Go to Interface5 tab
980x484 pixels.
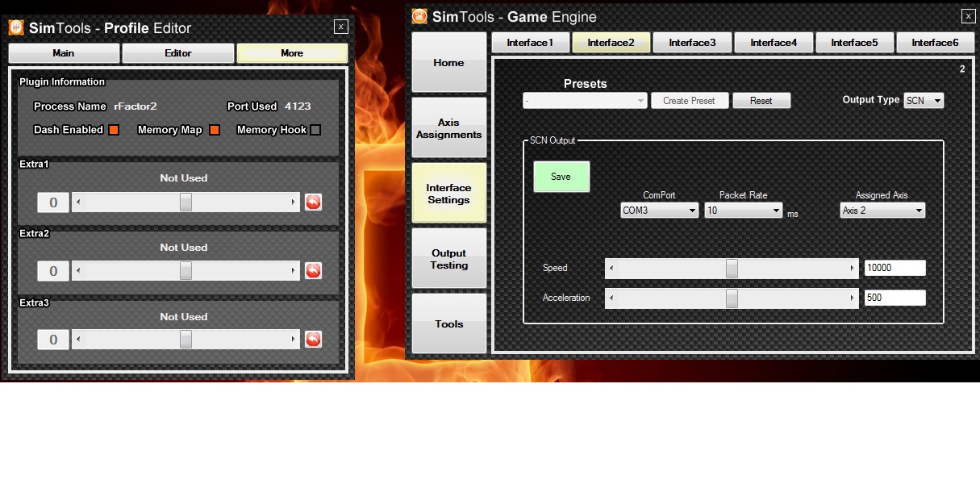(854, 43)
